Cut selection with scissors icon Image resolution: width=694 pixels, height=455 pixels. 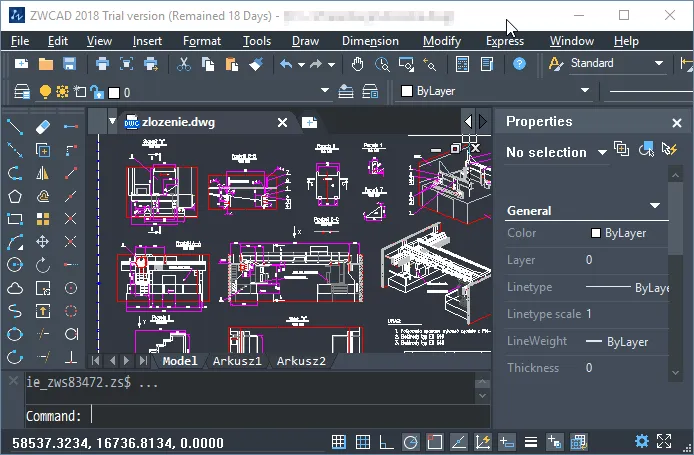click(184, 64)
